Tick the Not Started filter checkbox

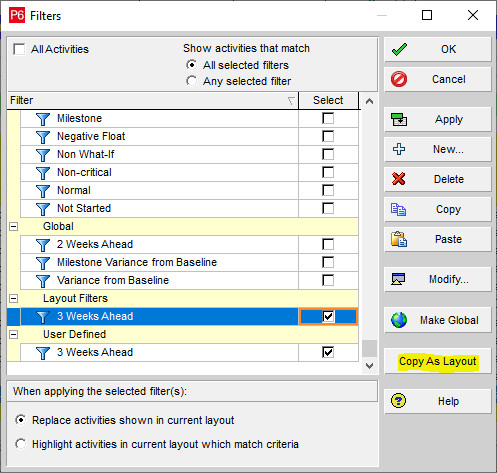tap(328, 208)
